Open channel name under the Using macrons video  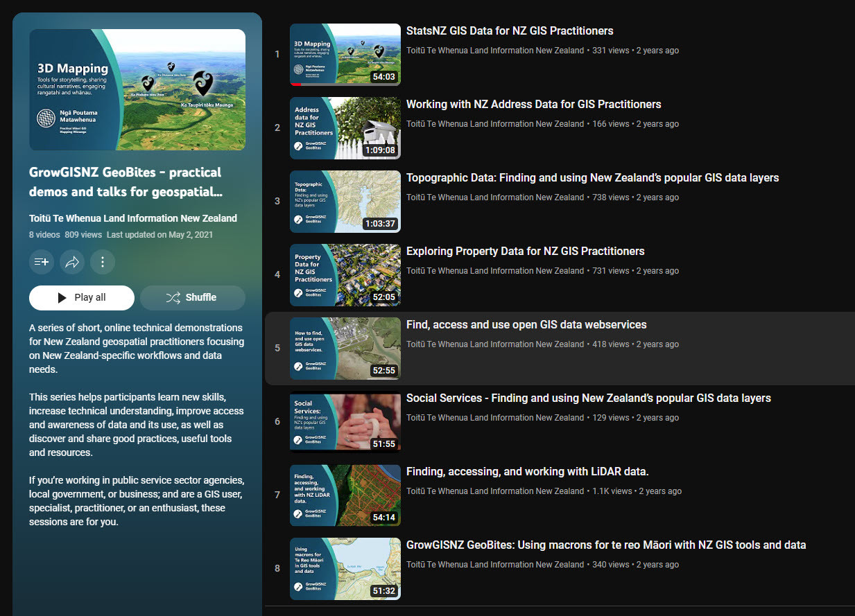tap(495, 565)
